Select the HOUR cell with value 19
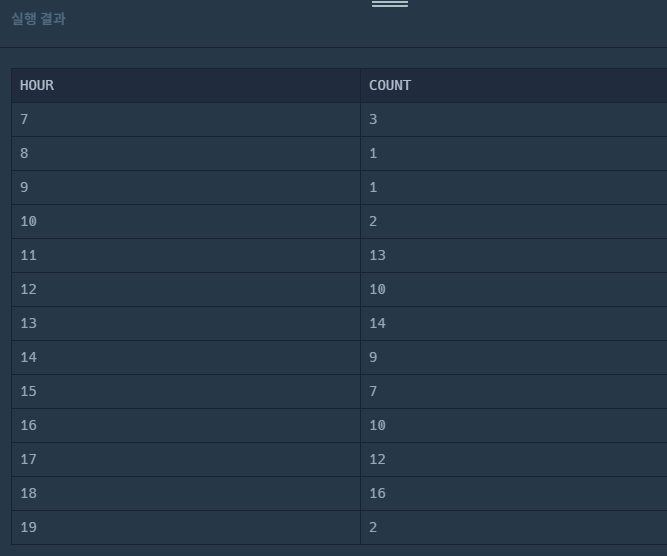 (186, 528)
